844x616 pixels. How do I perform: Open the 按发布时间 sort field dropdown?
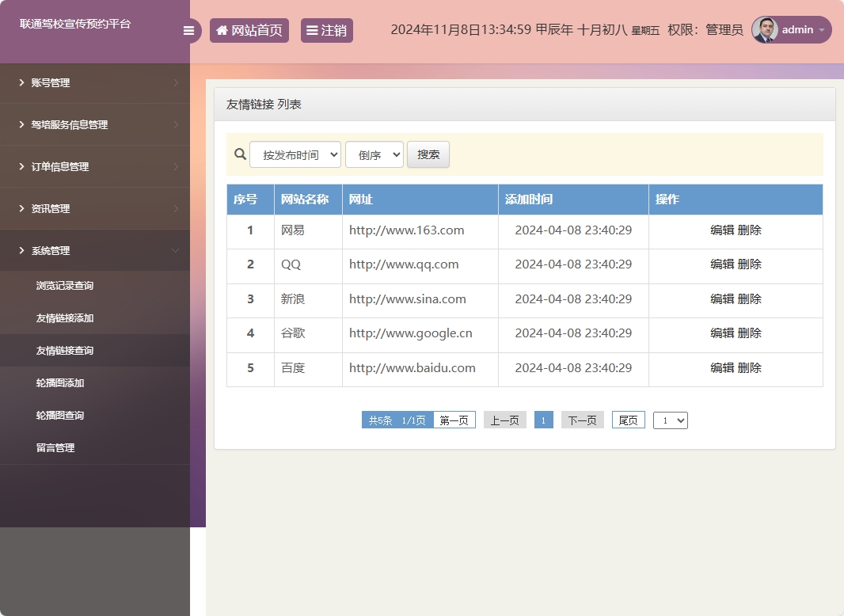(295, 155)
